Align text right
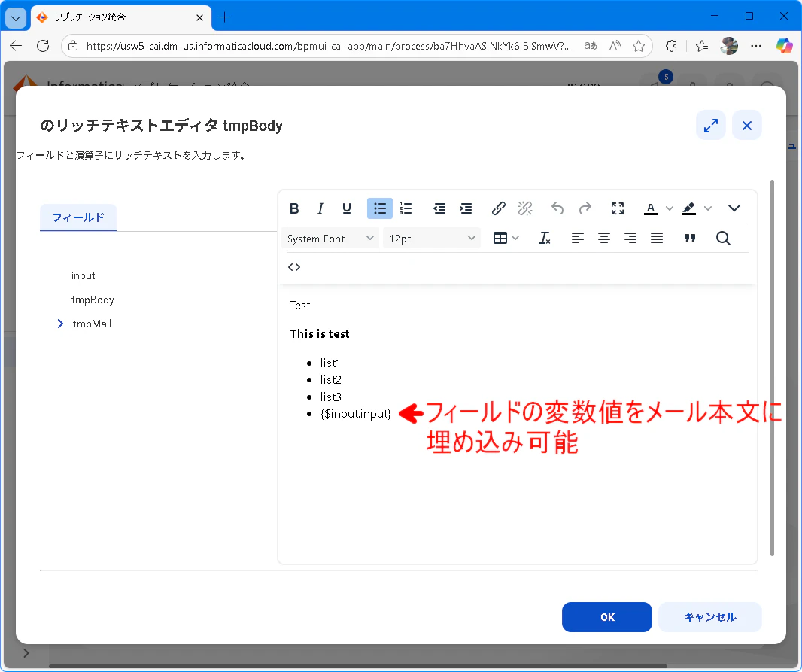The height and width of the screenshot is (672, 802). coord(630,238)
